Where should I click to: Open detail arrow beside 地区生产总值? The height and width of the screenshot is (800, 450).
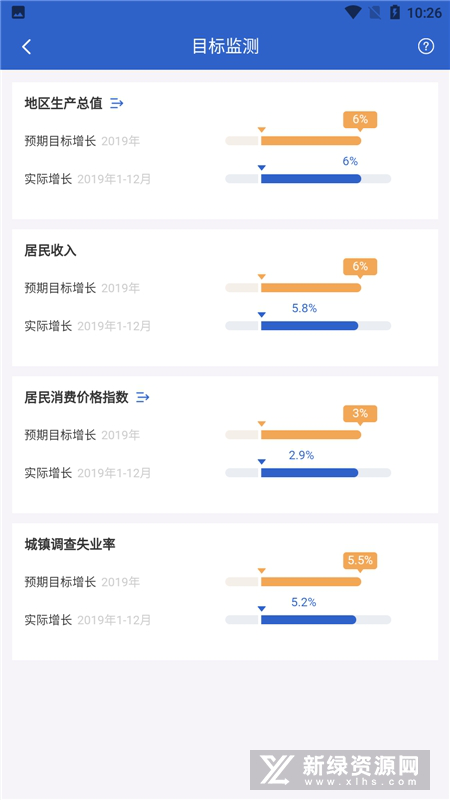[117, 103]
